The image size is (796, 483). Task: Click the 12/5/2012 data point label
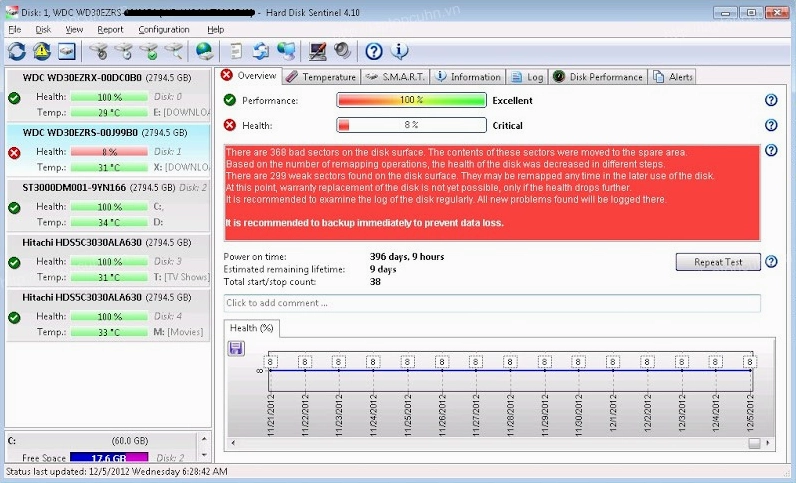[749, 362]
